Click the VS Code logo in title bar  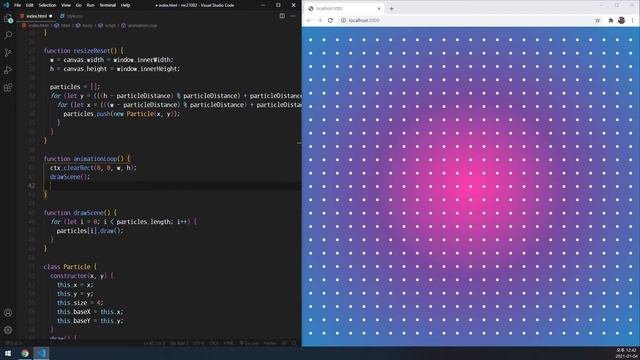pos(6,5)
